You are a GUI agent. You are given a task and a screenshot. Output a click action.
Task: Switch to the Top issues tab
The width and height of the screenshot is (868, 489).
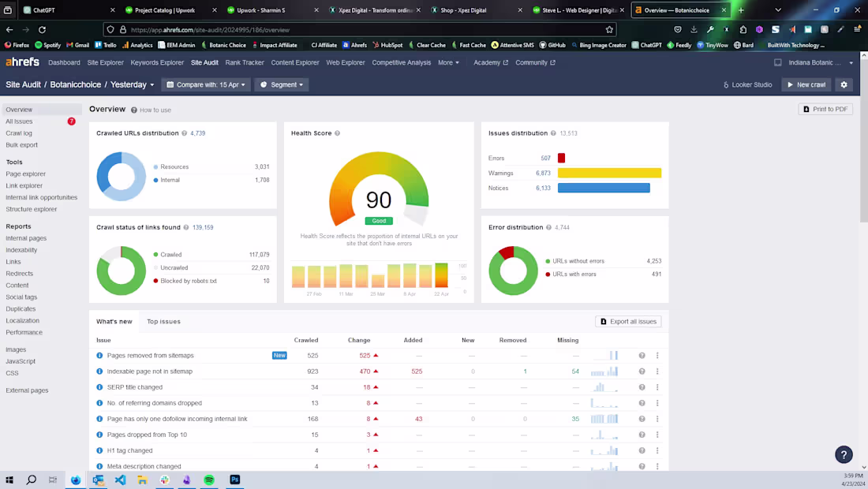pyautogui.click(x=163, y=321)
